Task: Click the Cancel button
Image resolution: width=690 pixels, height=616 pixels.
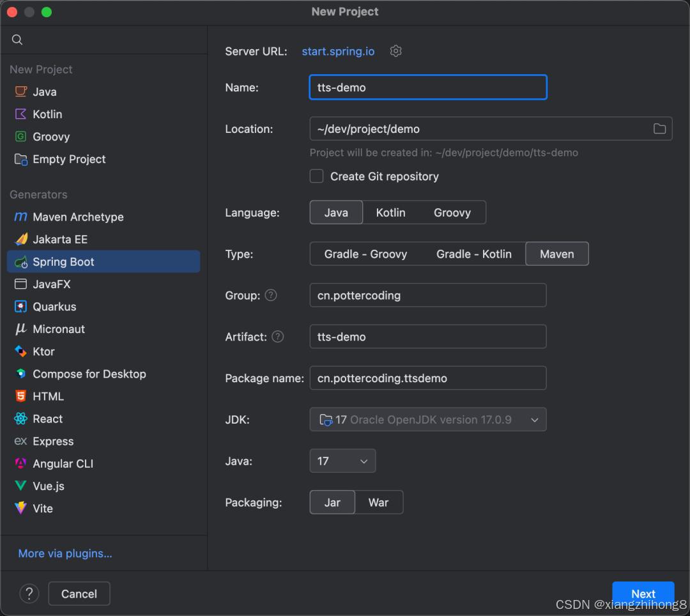Action: pos(79,594)
